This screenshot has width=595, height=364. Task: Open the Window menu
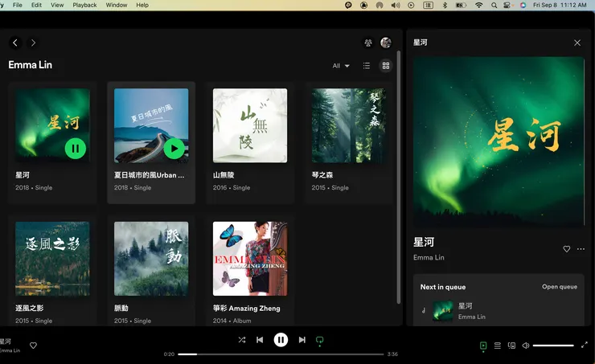pyautogui.click(x=117, y=5)
